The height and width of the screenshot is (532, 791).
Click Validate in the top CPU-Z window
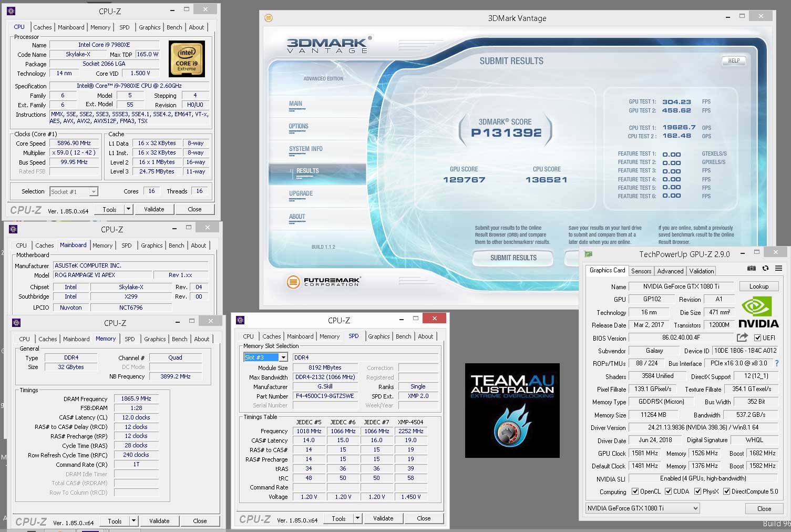[x=154, y=209]
